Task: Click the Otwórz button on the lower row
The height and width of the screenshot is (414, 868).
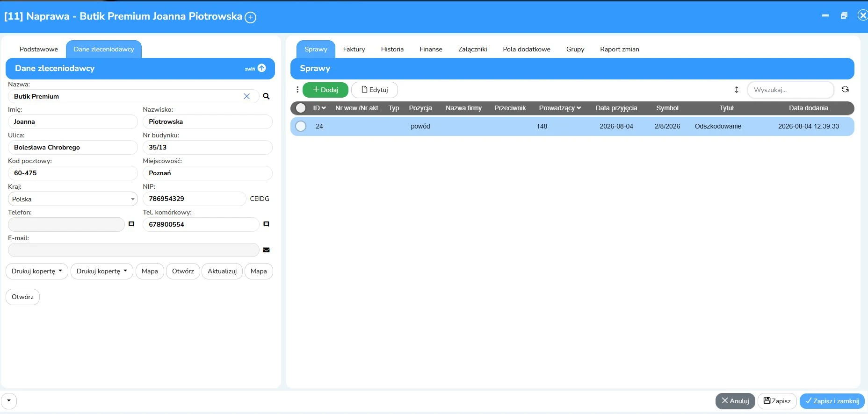Action: point(22,297)
